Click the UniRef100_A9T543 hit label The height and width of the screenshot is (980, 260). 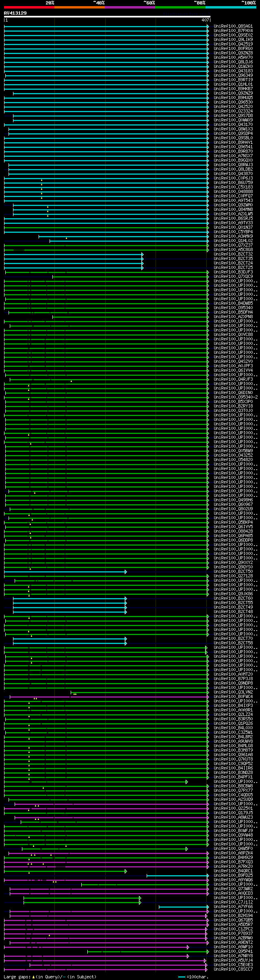pyautogui.click(x=233, y=201)
